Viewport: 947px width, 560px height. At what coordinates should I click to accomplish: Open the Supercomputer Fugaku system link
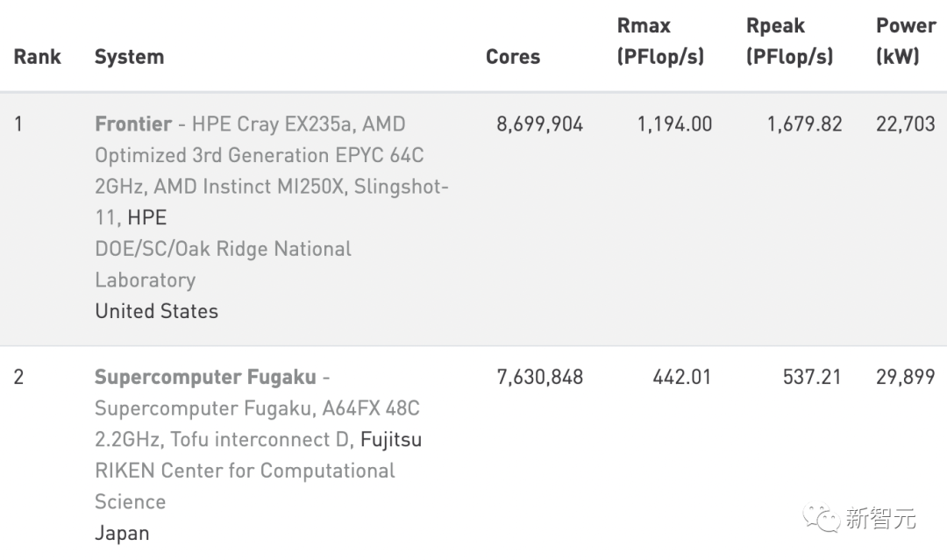point(205,378)
